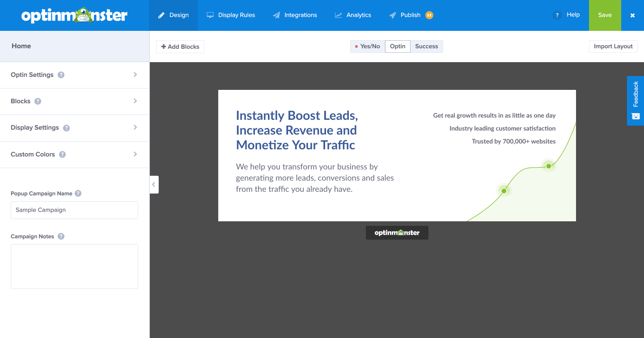Open Custom Colors settings panel
The image size is (644, 338).
tap(74, 155)
